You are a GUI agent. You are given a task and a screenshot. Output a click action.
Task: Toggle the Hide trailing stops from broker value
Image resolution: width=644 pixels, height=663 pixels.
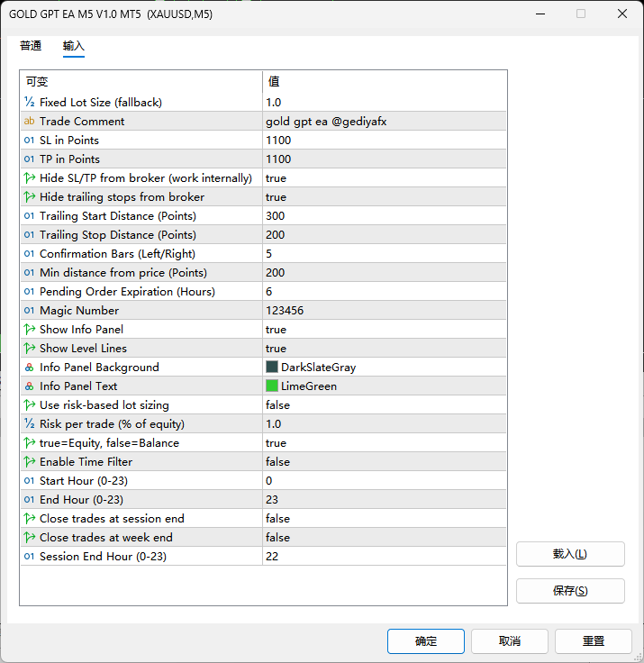(385, 196)
